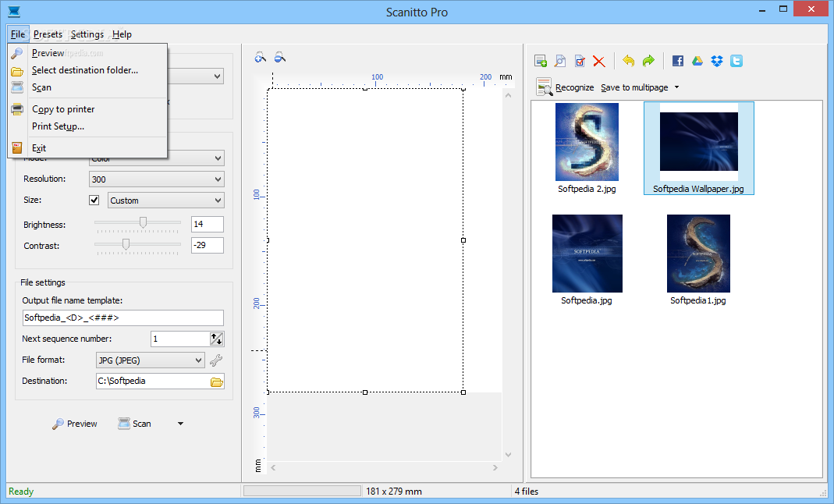Expand the scanner source dropdown at top
Screen dimensions: 834x504
(x=217, y=76)
